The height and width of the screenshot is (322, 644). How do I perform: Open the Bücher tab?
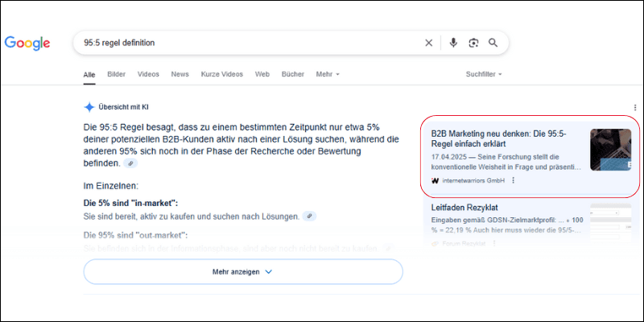(x=293, y=74)
